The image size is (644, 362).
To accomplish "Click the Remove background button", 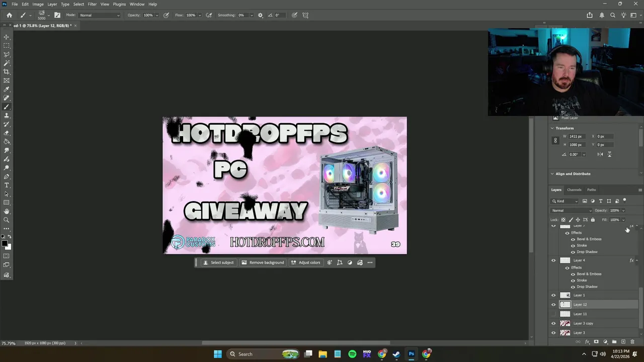I will tap(263, 262).
